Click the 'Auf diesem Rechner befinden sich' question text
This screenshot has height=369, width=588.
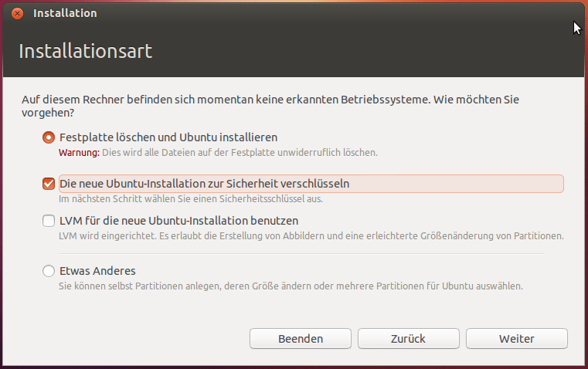pyautogui.click(x=270, y=106)
